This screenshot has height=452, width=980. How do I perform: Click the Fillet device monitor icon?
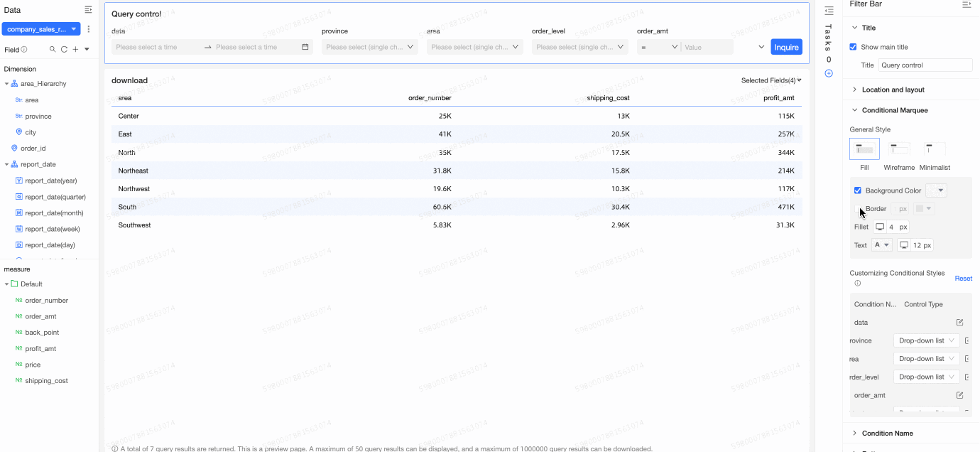coord(880,227)
